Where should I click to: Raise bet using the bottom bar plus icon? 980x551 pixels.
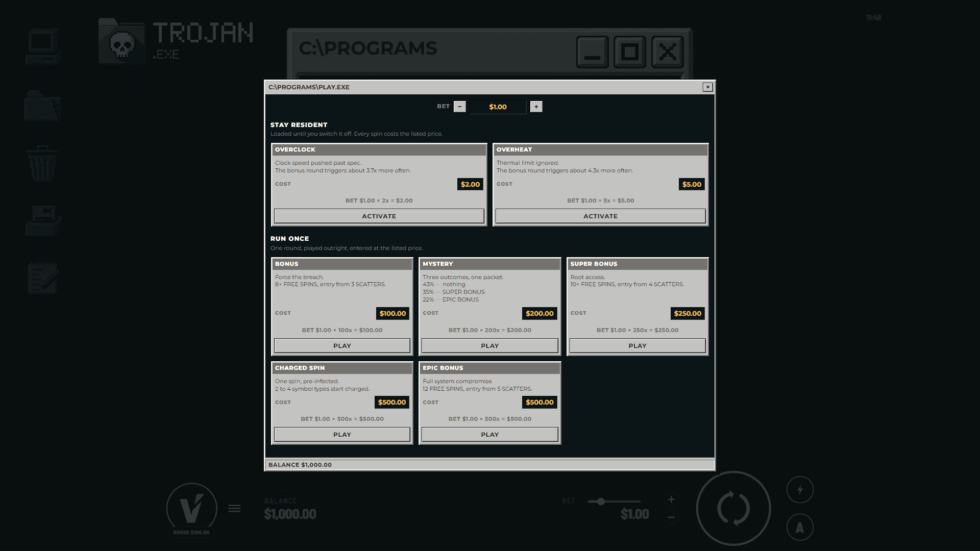pos(671,499)
